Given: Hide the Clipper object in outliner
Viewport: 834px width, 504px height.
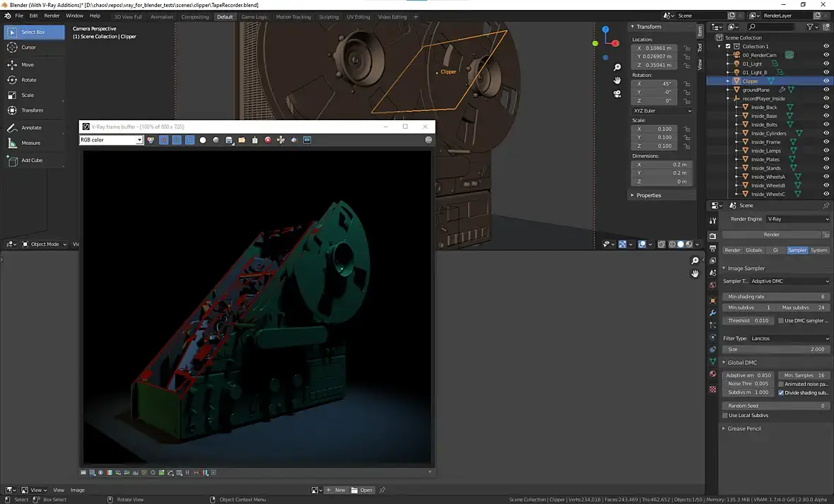Looking at the screenshot, I should point(826,81).
